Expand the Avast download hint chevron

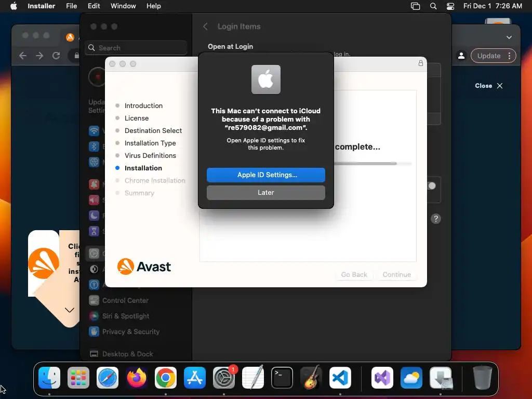(x=70, y=310)
